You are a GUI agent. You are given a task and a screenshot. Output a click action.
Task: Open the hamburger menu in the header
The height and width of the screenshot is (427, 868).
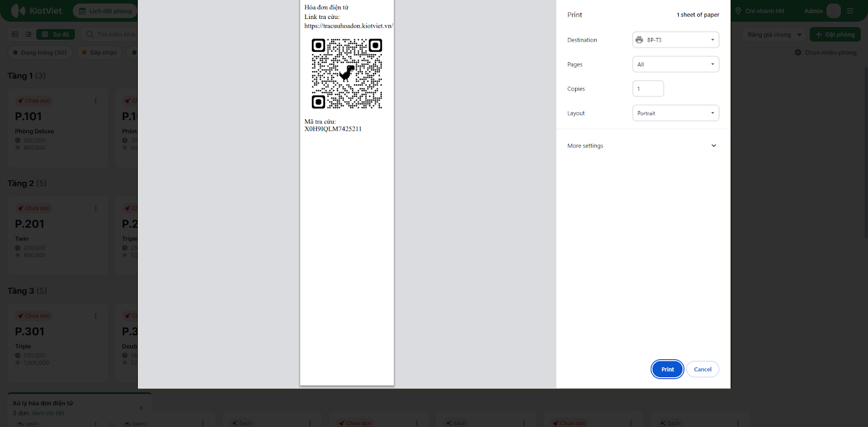click(x=850, y=11)
